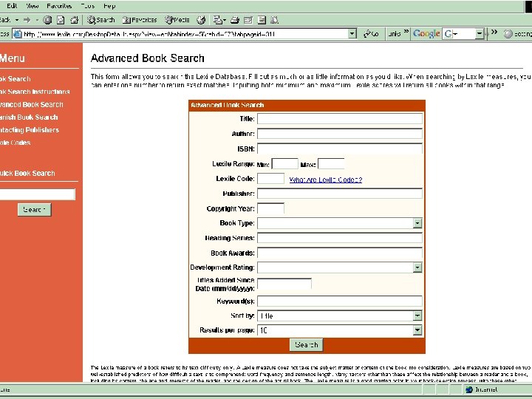This screenshot has width=532, height=399.
Task: Click the Google toolbar logo
Action: [426, 33]
